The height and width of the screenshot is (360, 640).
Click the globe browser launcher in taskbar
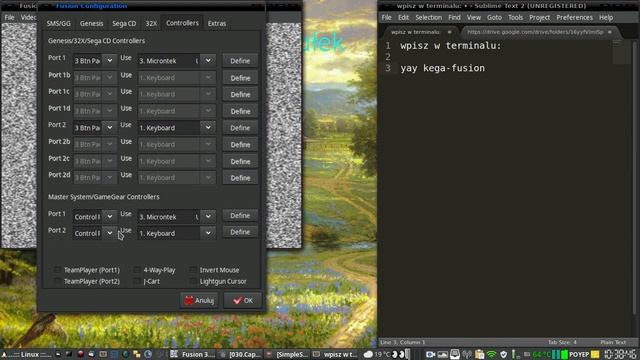tap(126, 354)
